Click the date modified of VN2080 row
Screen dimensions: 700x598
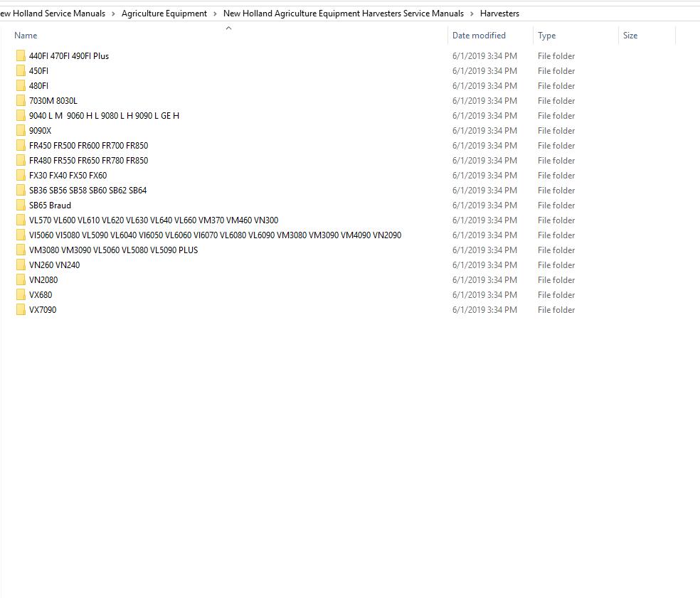tap(485, 280)
